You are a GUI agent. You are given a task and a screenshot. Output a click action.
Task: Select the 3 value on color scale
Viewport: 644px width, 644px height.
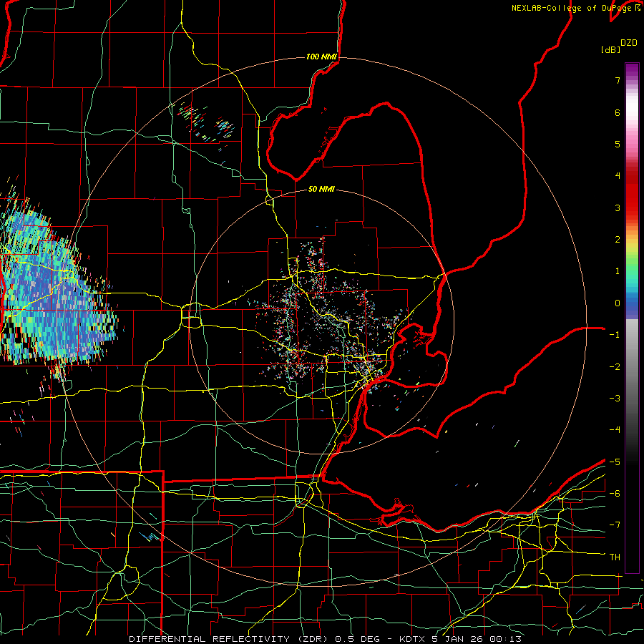[x=618, y=208]
